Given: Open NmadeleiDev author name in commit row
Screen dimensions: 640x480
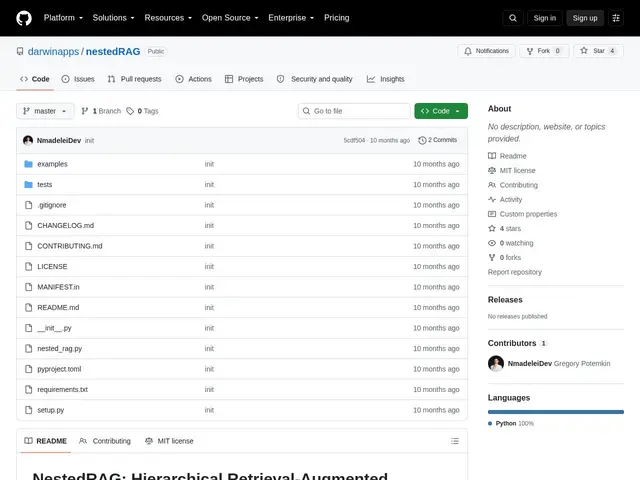Looking at the screenshot, I should coord(59,140).
